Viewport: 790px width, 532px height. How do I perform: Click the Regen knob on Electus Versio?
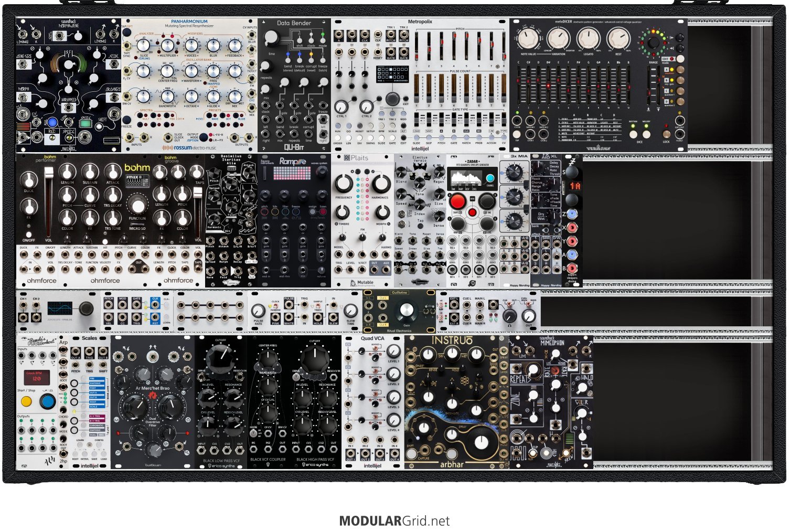coord(439,173)
